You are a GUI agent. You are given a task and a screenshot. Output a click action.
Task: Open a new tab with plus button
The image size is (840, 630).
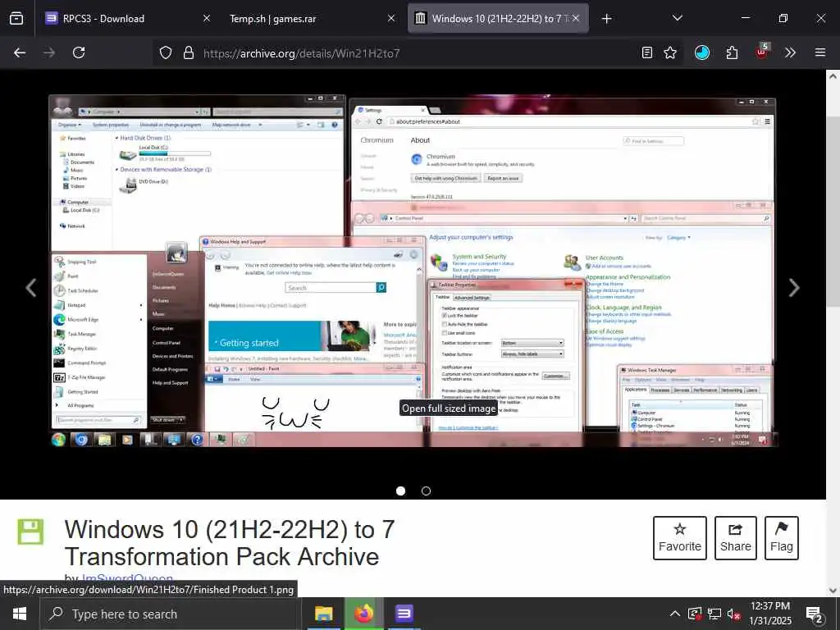click(606, 19)
